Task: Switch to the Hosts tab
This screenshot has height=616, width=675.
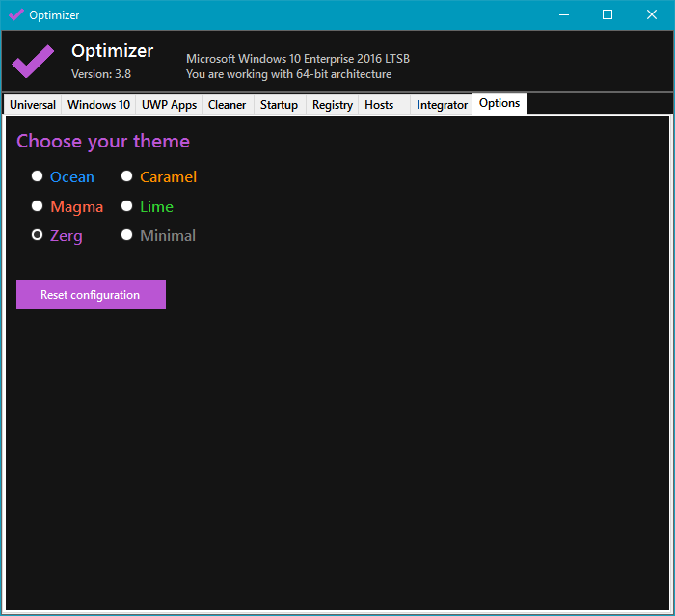Action: (379, 105)
